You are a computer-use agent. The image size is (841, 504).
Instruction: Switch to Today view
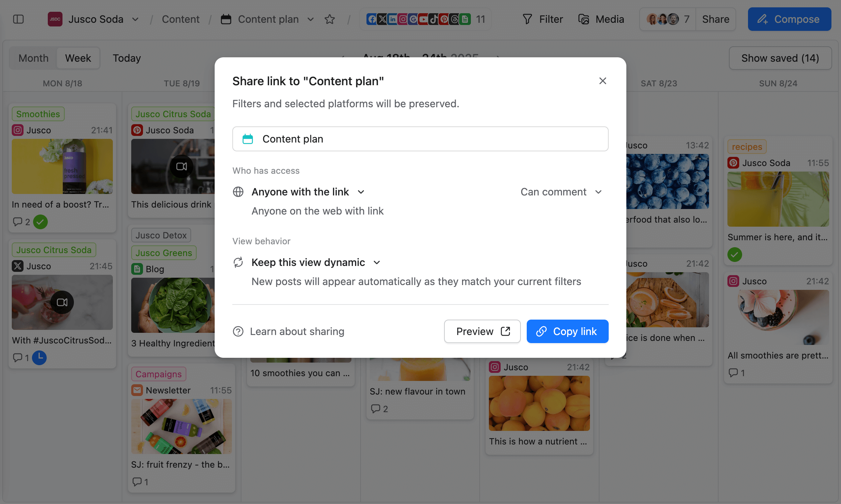point(126,58)
